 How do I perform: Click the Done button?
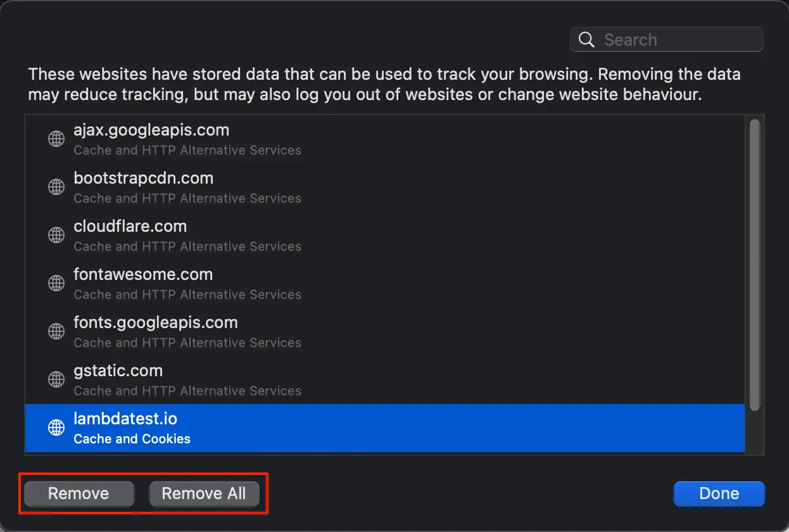[719, 493]
